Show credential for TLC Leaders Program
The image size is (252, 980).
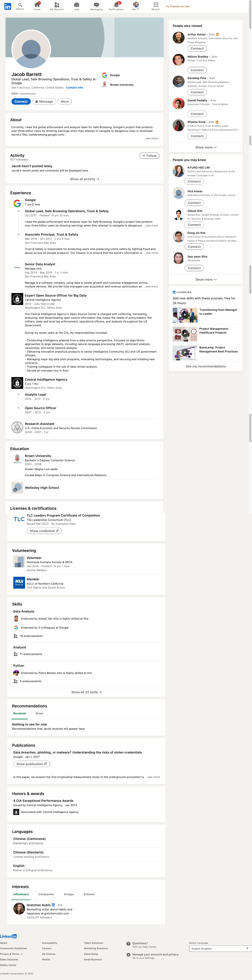pyautogui.click(x=44, y=531)
